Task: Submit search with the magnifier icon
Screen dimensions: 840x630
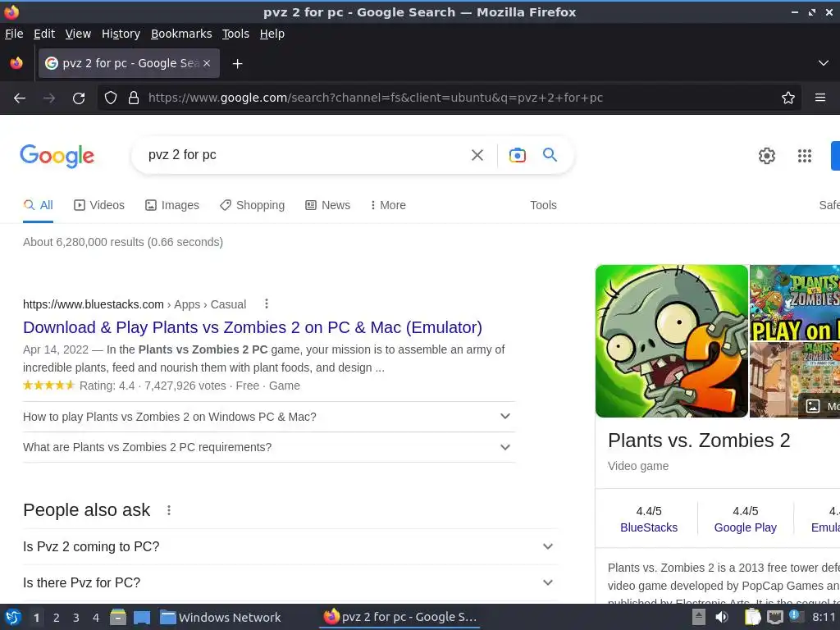Action: pyautogui.click(x=550, y=155)
